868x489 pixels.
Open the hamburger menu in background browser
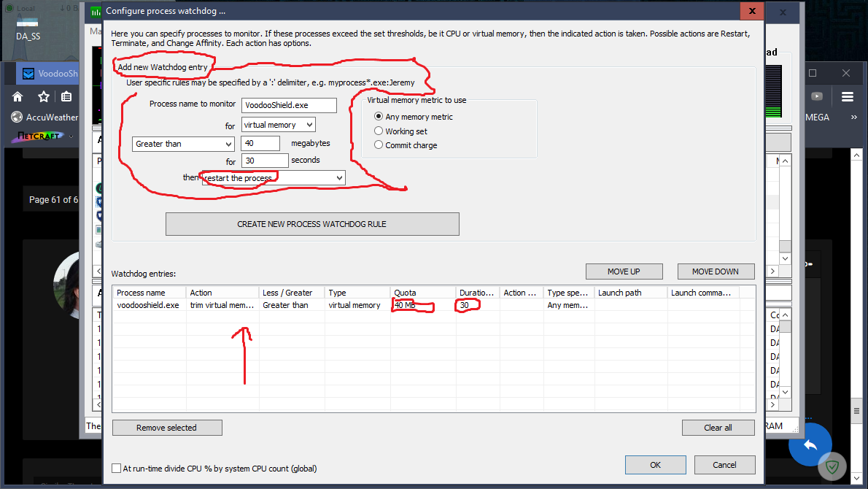(x=847, y=97)
